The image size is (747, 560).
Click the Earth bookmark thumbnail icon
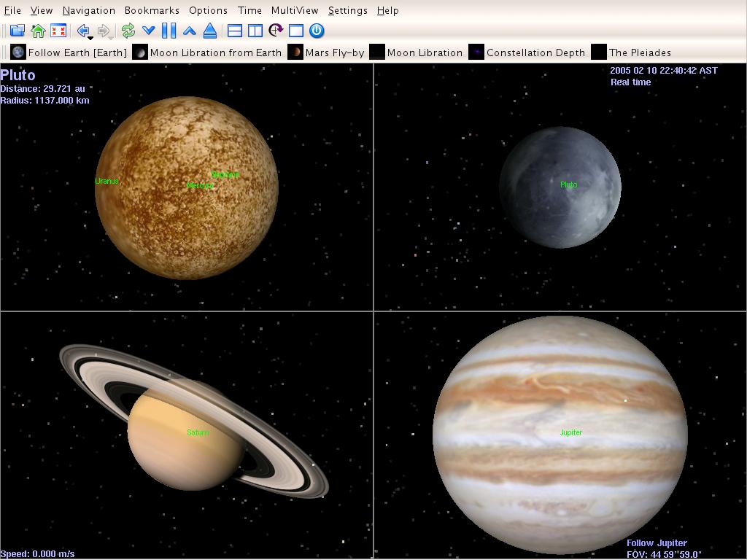click(18, 52)
